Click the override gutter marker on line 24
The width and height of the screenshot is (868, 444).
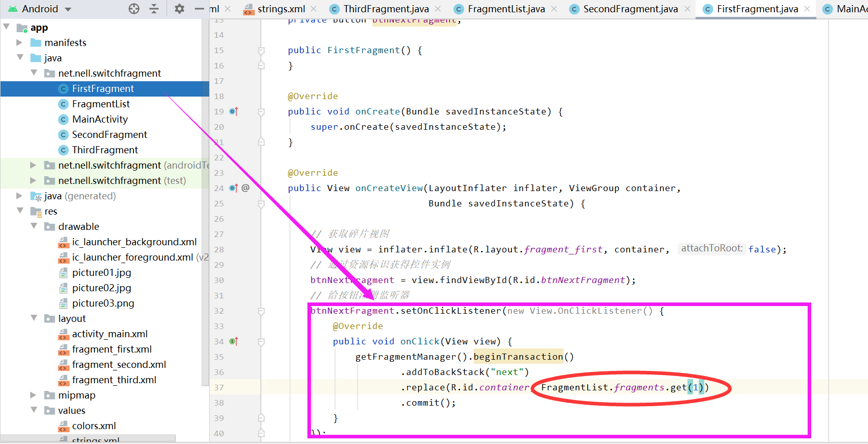click(x=234, y=188)
